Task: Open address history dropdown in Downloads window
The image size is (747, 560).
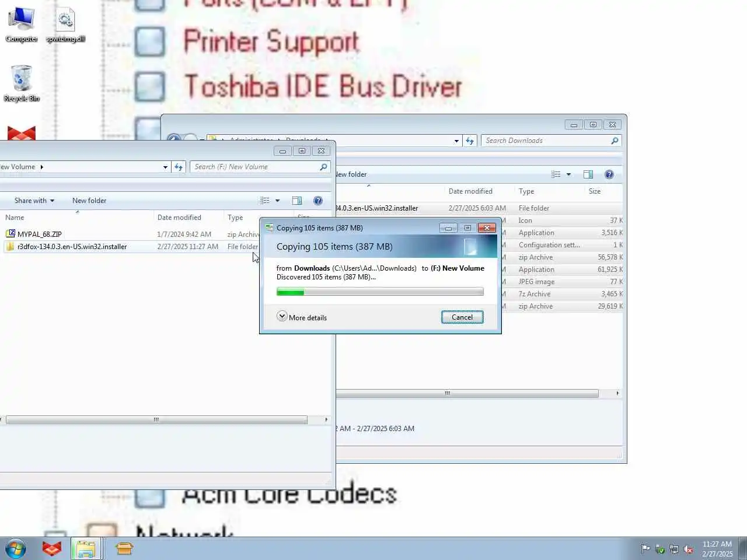Action: (x=456, y=141)
